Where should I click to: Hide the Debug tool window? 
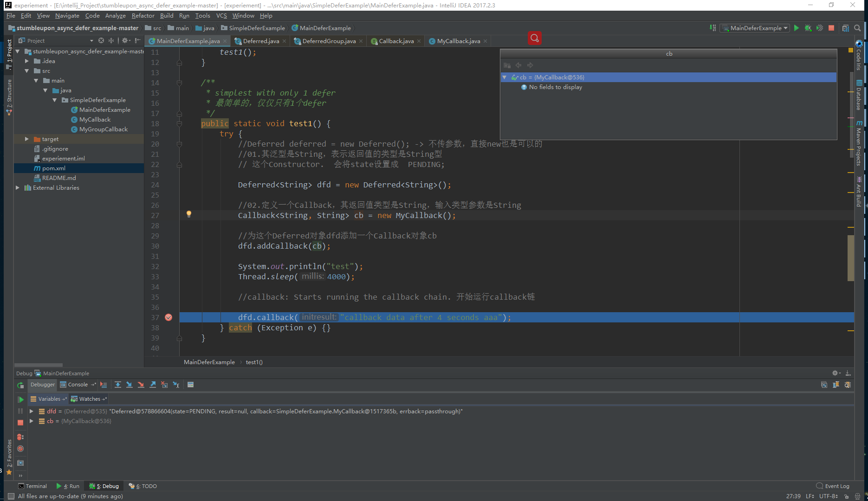(x=848, y=373)
